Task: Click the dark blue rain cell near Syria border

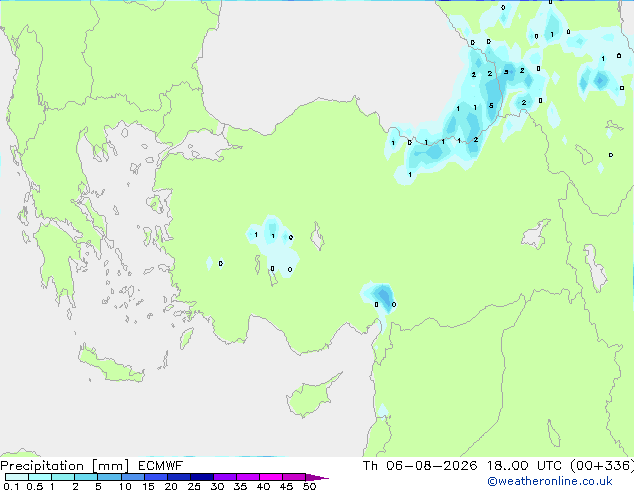Action: coord(383,297)
